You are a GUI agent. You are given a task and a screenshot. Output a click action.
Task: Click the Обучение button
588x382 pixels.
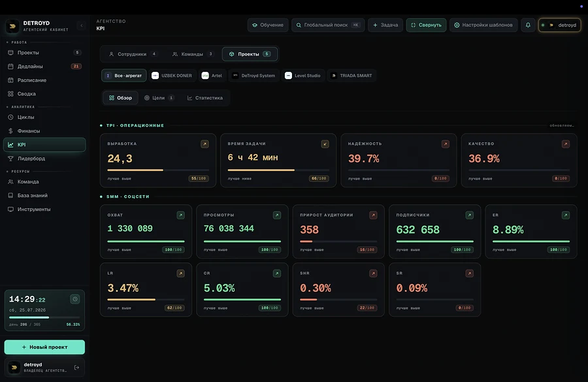click(268, 25)
